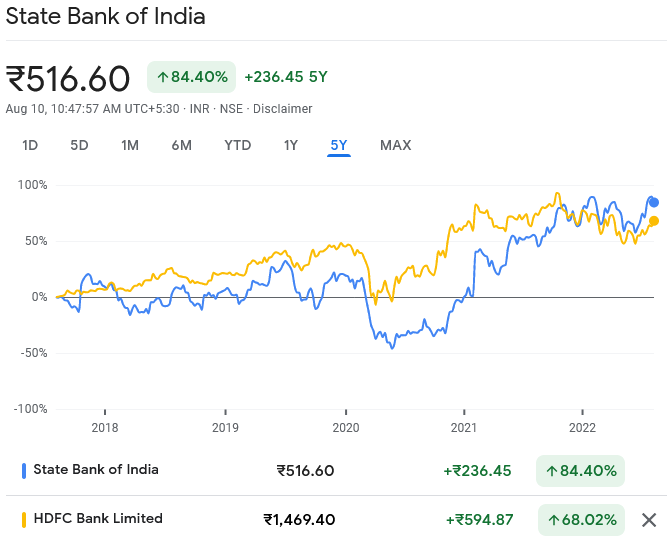Select the 1M chart range
The height and width of the screenshot is (542, 667).
click(130, 145)
